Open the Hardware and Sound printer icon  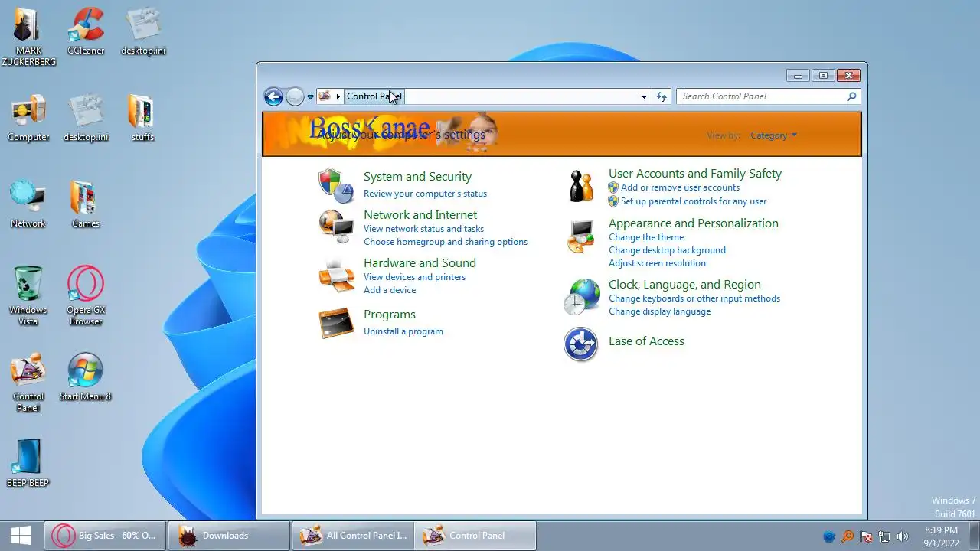[x=336, y=275]
